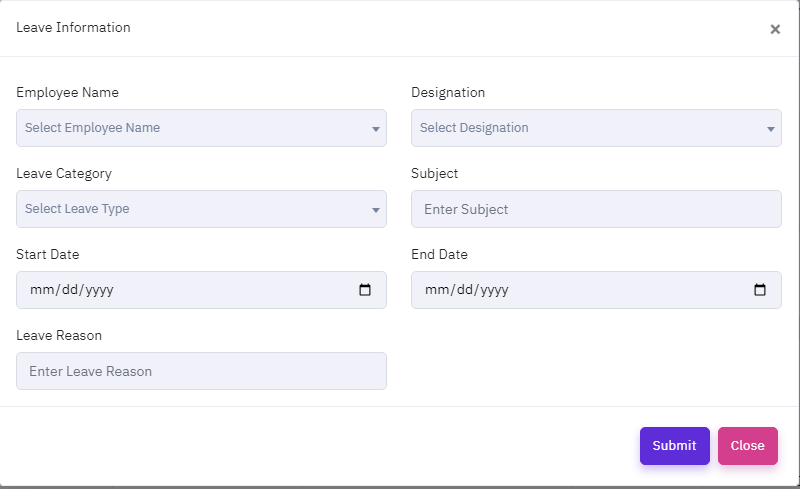The width and height of the screenshot is (800, 489).
Task: Open the Select Leave Type dropdown
Action: [190, 209]
